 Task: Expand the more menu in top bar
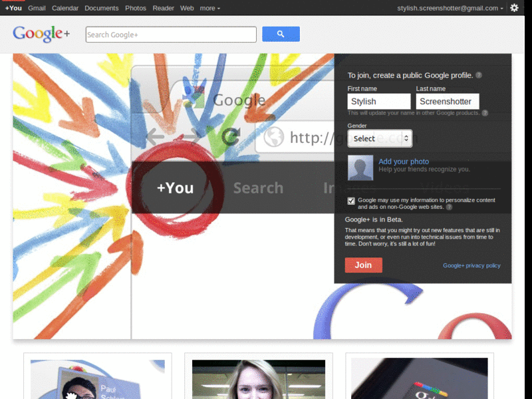pos(209,8)
